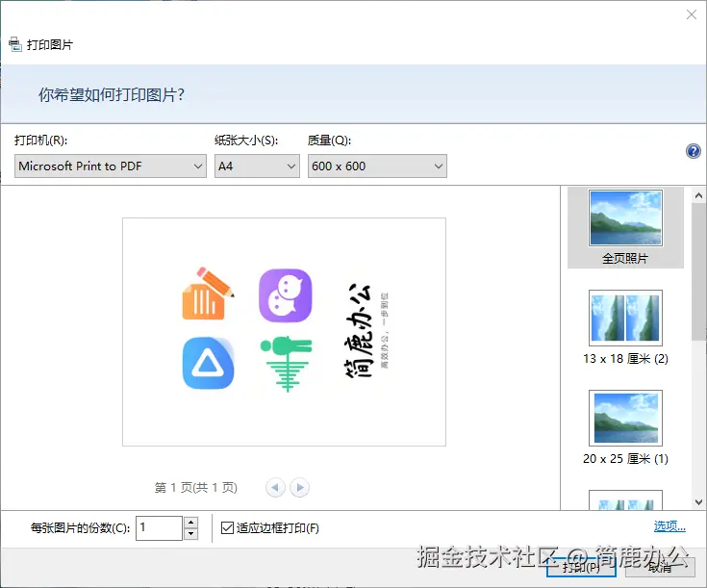The height and width of the screenshot is (588, 707).
Task: Decrease copies with the down spinner arrow
Action: tap(191, 534)
